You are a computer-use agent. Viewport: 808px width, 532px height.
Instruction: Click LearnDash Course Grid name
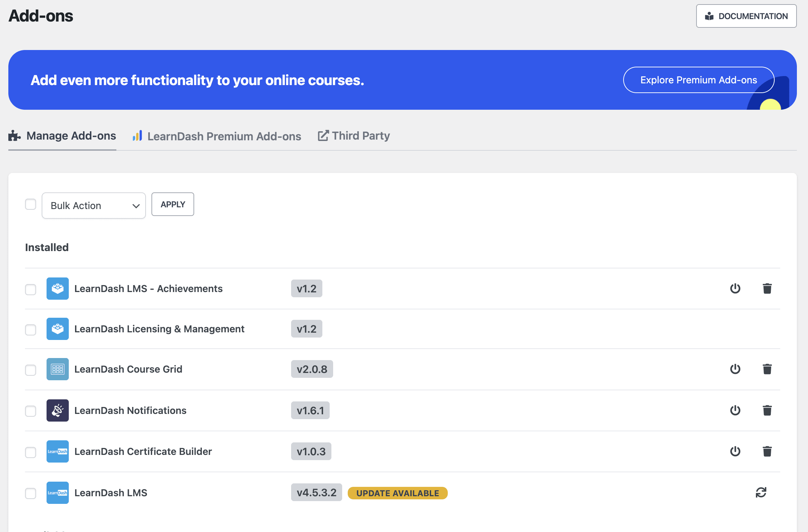[128, 369]
